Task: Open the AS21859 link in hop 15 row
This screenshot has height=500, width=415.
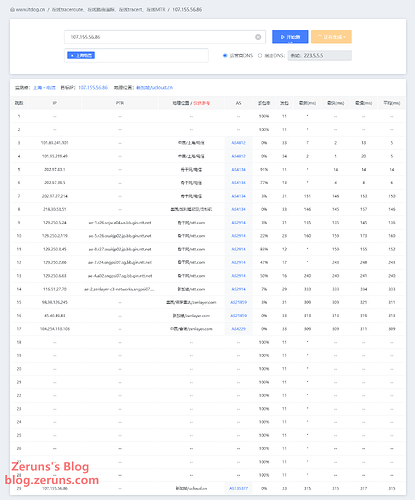Action: coord(238,302)
